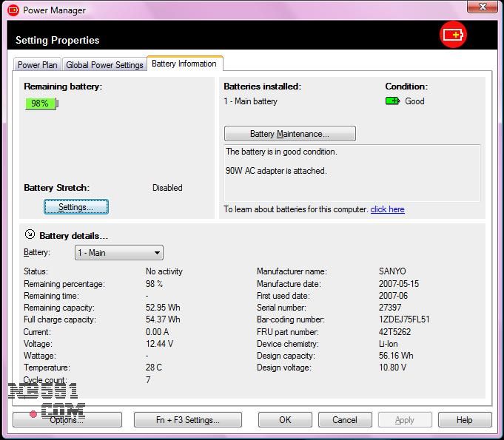Confirm with the OK button
The width and height of the screenshot is (504, 440).
pyautogui.click(x=285, y=420)
